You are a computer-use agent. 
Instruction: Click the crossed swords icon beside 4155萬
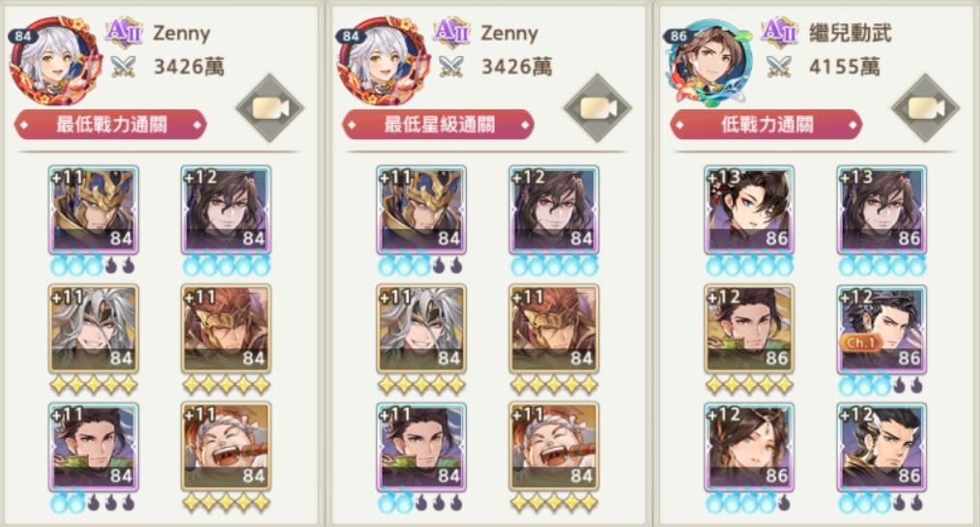click(x=779, y=67)
